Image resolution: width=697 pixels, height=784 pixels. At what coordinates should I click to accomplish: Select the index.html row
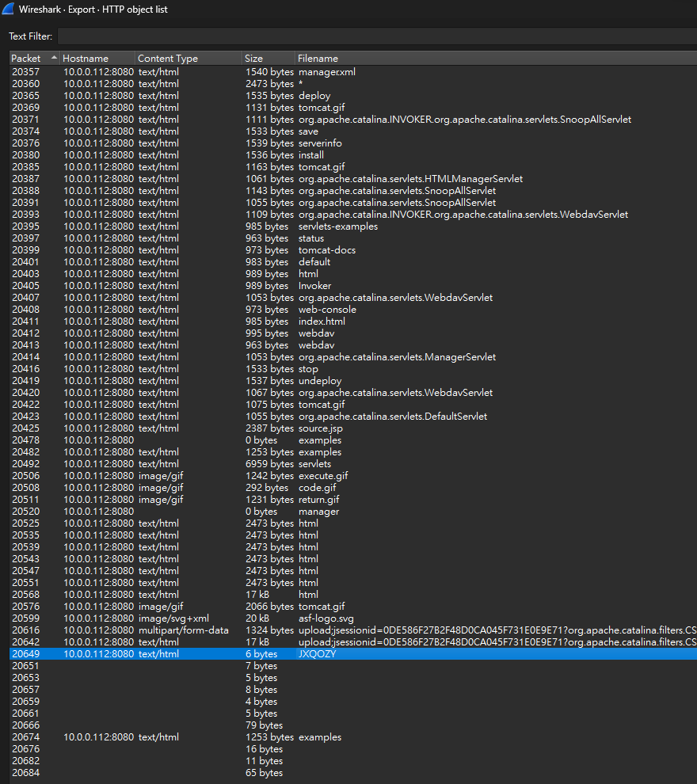pyautogui.click(x=353, y=322)
